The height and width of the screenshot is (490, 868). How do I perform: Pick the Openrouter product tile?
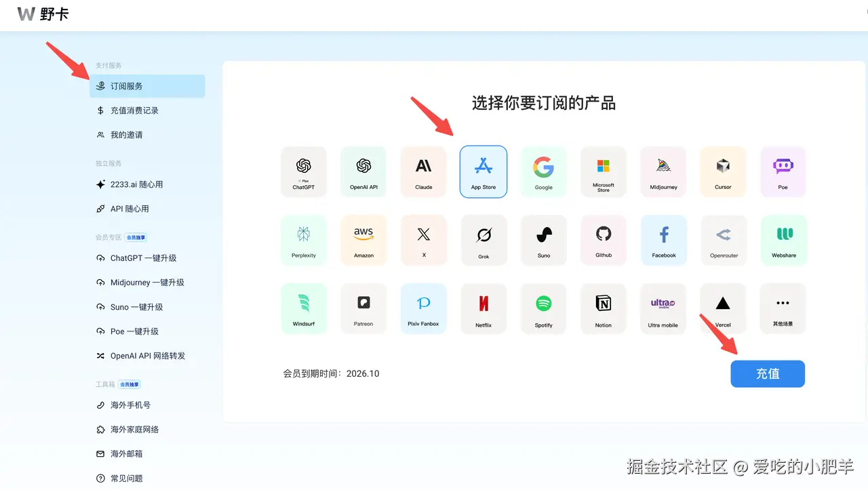pyautogui.click(x=724, y=240)
